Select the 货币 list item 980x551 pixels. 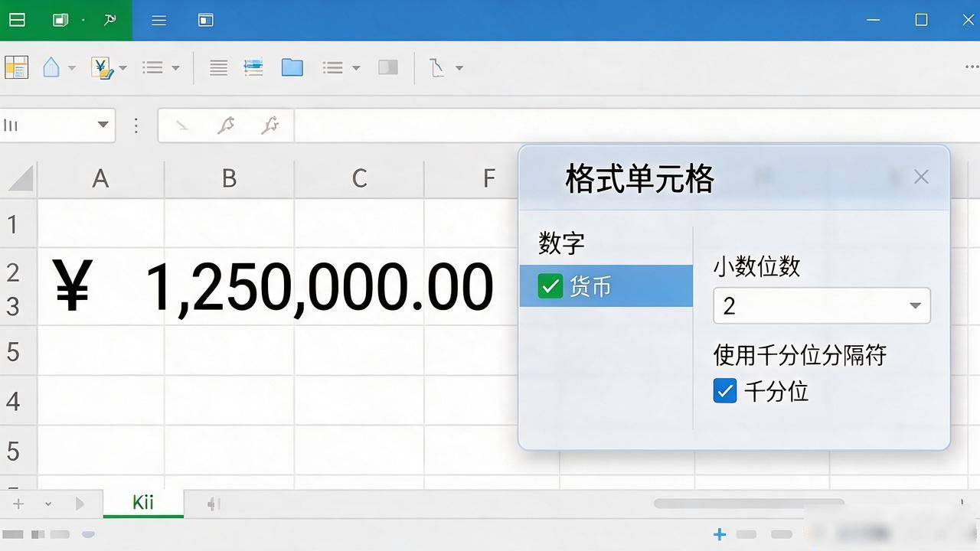coord(606,286)
